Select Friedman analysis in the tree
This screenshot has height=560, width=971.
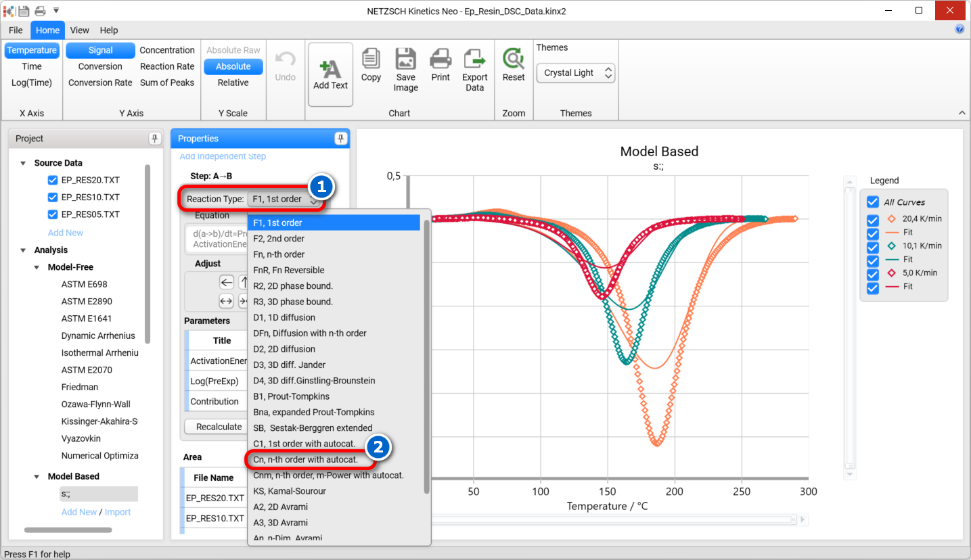pos(80,388)
